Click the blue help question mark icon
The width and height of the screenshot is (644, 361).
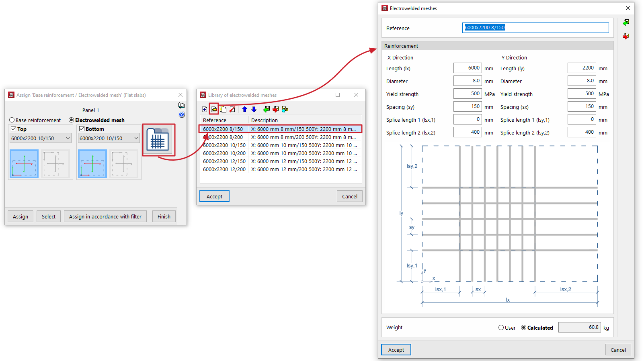182,115
